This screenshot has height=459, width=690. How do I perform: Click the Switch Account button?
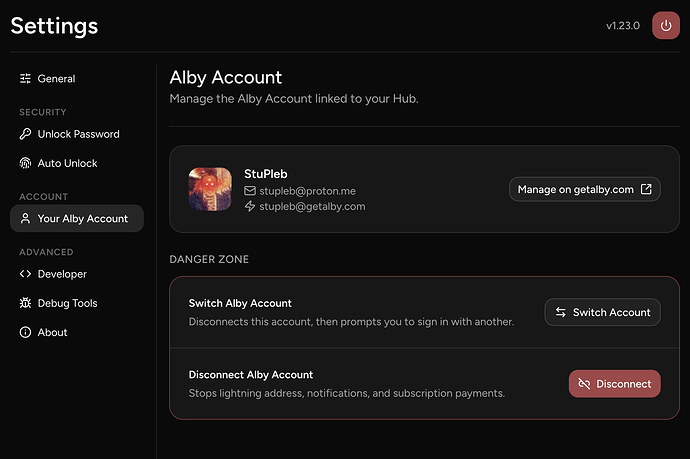click(x=602, y=312)
